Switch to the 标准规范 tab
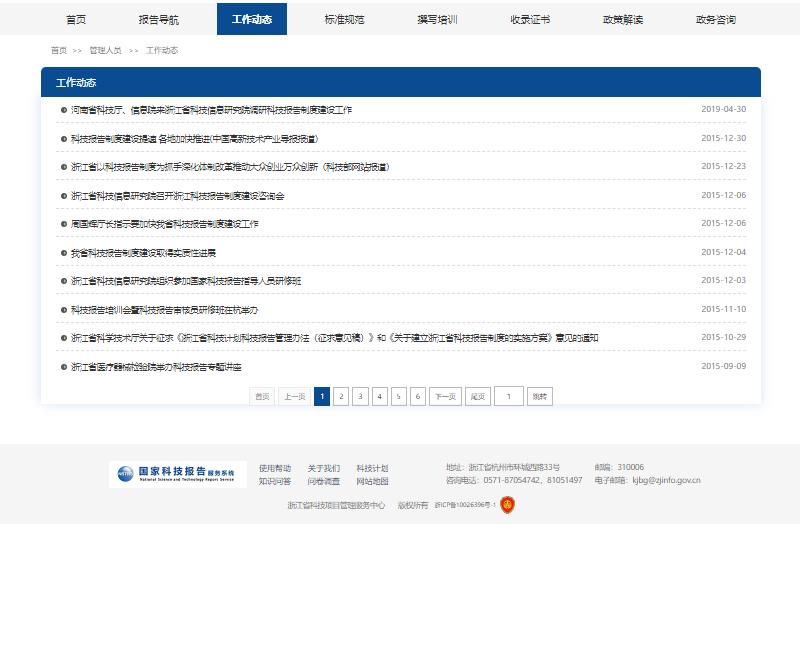 344,19
